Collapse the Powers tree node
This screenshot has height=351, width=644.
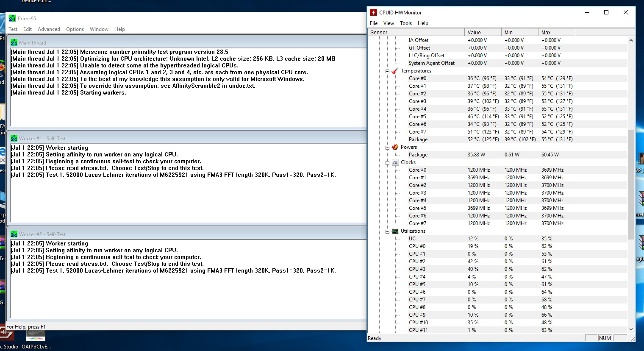[x=387, y=148]
